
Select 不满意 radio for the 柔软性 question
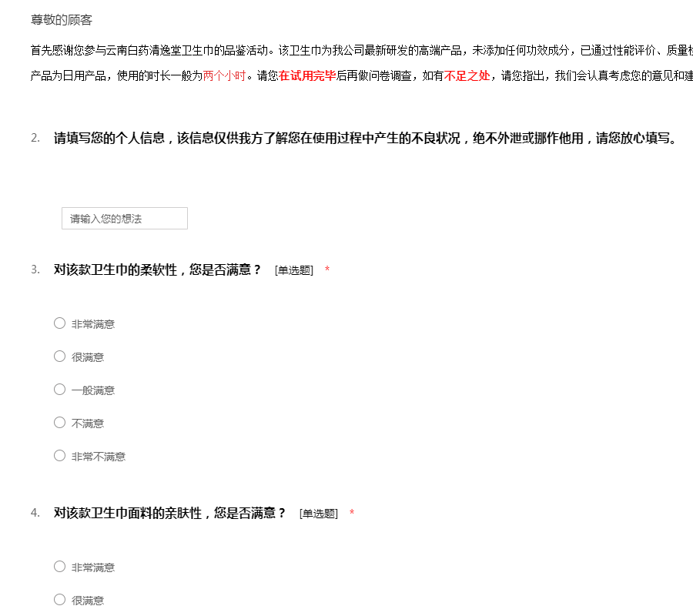59,423
